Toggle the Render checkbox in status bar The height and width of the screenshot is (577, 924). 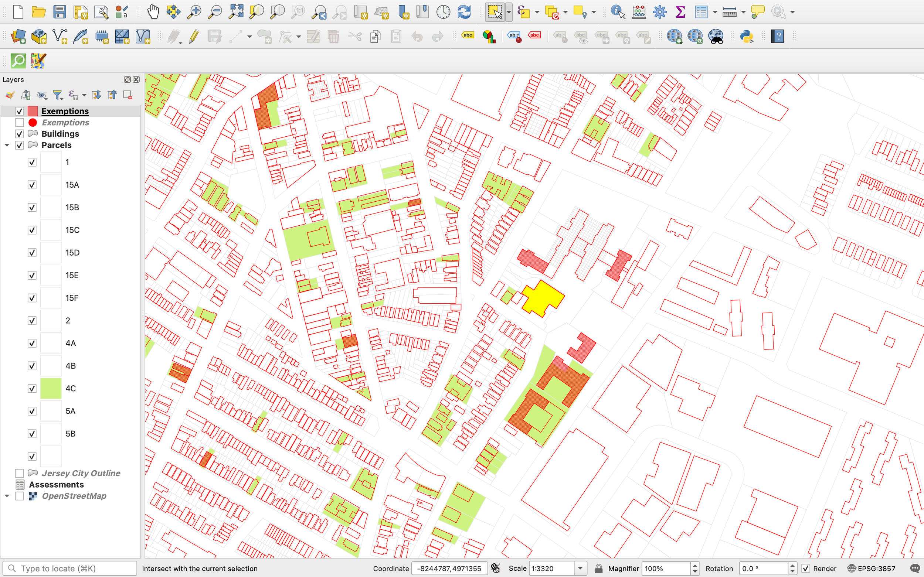tap(805, 569)
